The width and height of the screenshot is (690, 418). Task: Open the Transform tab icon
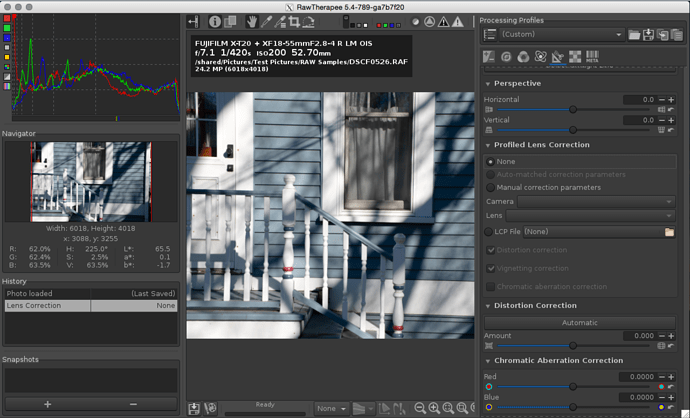point(558,56)
